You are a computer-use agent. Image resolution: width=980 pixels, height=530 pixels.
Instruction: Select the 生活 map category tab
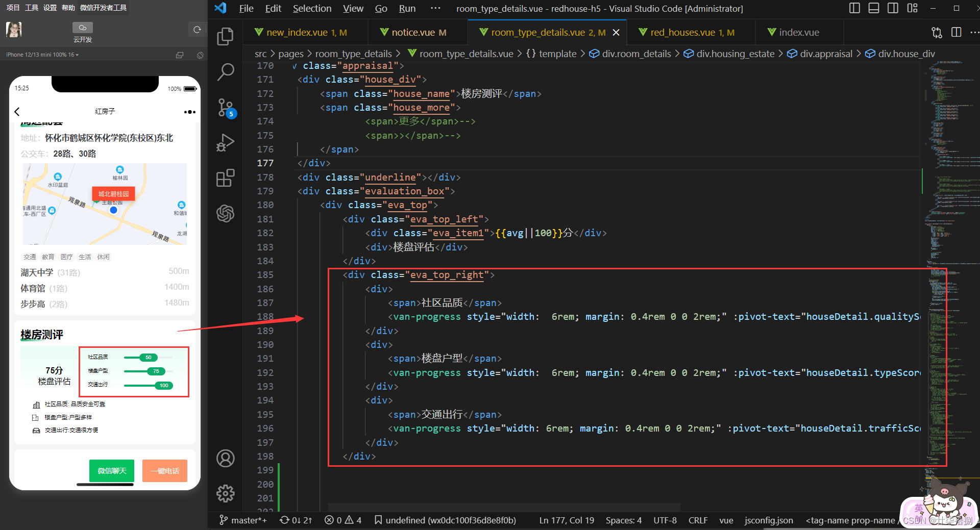click(85, 257)
